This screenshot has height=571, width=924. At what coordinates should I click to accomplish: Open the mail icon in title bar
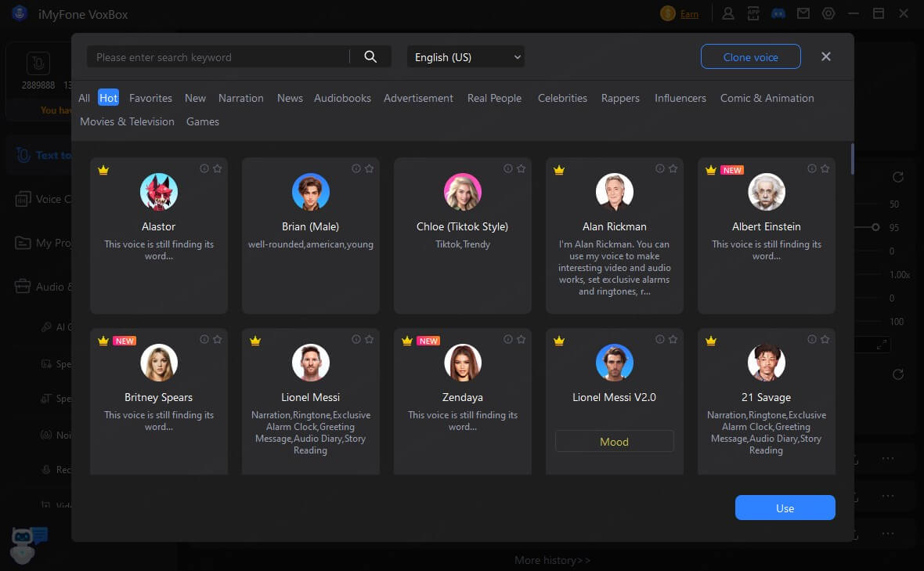click(803, 13)
